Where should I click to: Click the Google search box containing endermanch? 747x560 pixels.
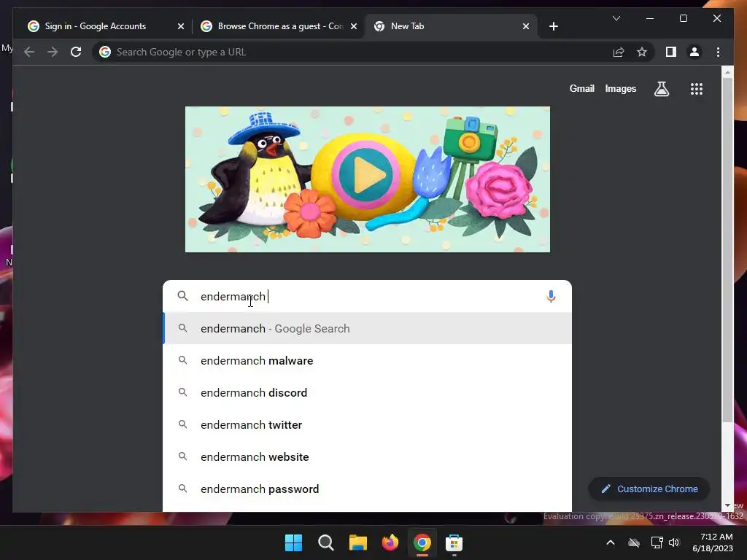(368, 296)
